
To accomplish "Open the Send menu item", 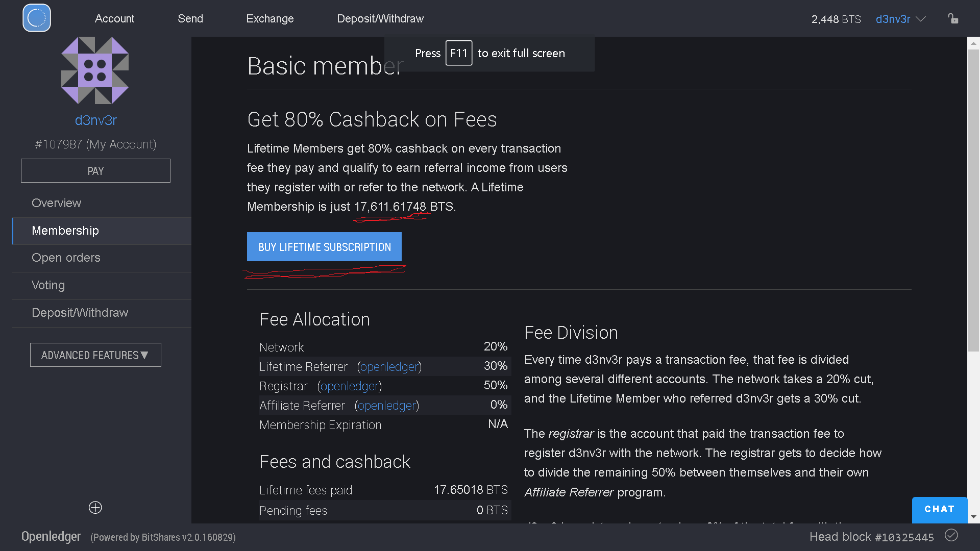I will (x=190, y=18).
